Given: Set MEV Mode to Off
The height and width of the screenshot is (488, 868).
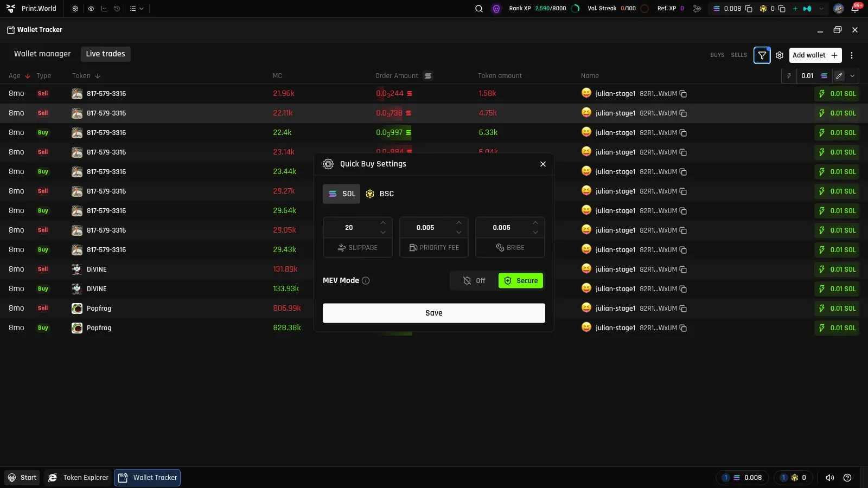Looking at the screenshot, I should 474,281.
